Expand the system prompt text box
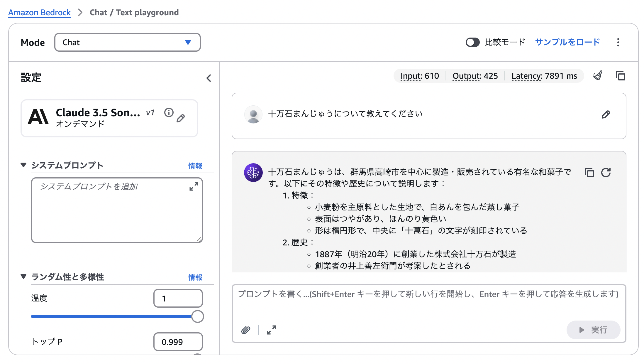Screen dimensions: 644x364 (x=194, y=186)
